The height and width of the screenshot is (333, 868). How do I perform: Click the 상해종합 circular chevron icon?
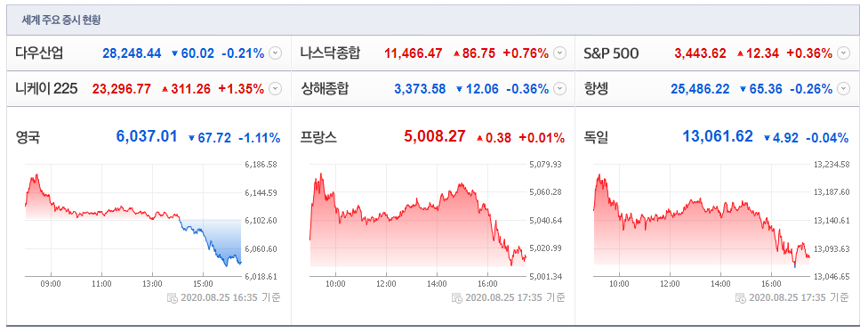(x=559, y=88)
